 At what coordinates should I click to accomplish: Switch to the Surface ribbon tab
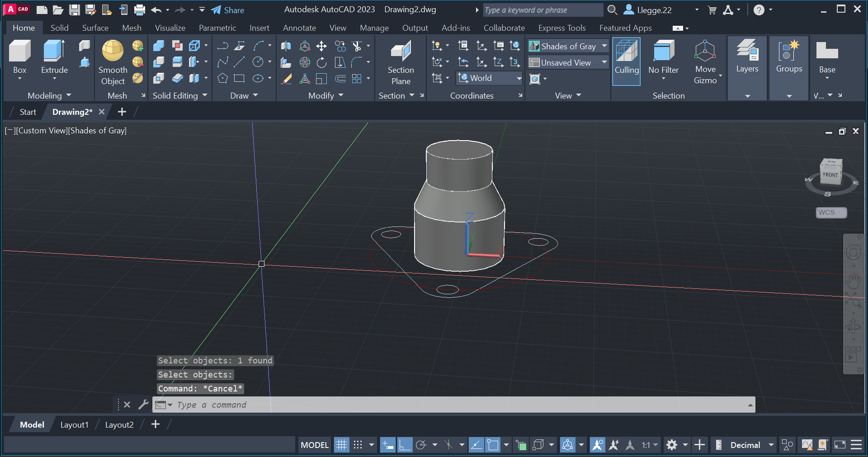click(x=95, y=28)
